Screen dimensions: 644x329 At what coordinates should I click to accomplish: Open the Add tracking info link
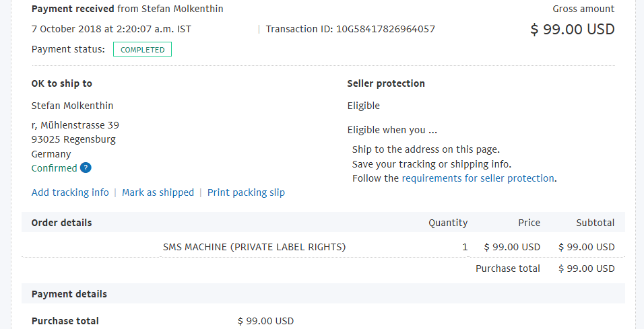pos(70,192)
